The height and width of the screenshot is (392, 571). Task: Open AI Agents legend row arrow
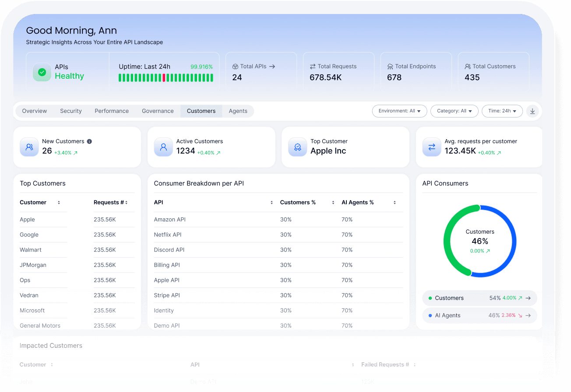528,315
